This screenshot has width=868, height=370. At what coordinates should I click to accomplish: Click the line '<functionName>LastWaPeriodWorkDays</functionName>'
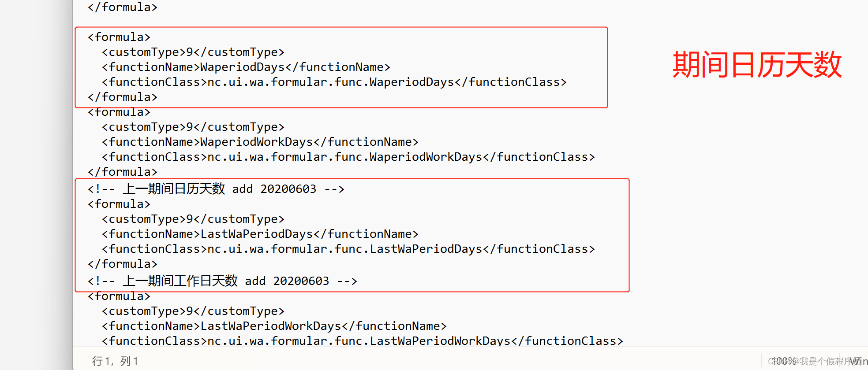[274, 326]
